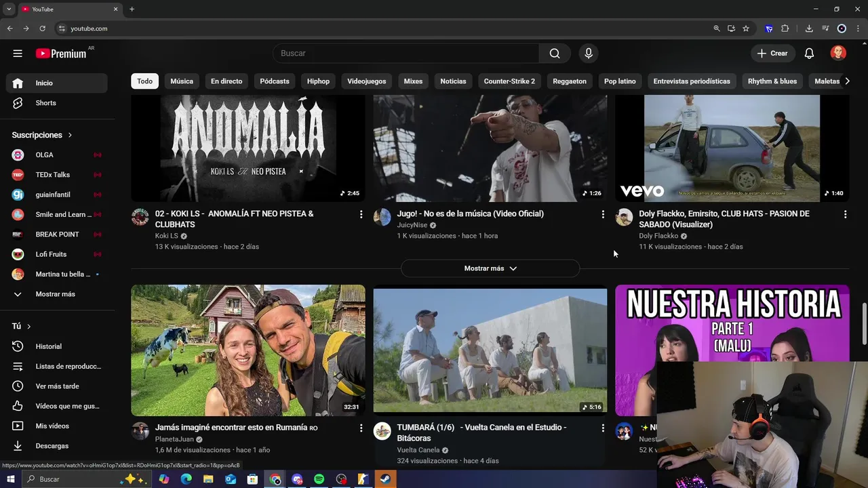Click Koki LS channel avatar
The image size is (868, 488).
[140, 217]
